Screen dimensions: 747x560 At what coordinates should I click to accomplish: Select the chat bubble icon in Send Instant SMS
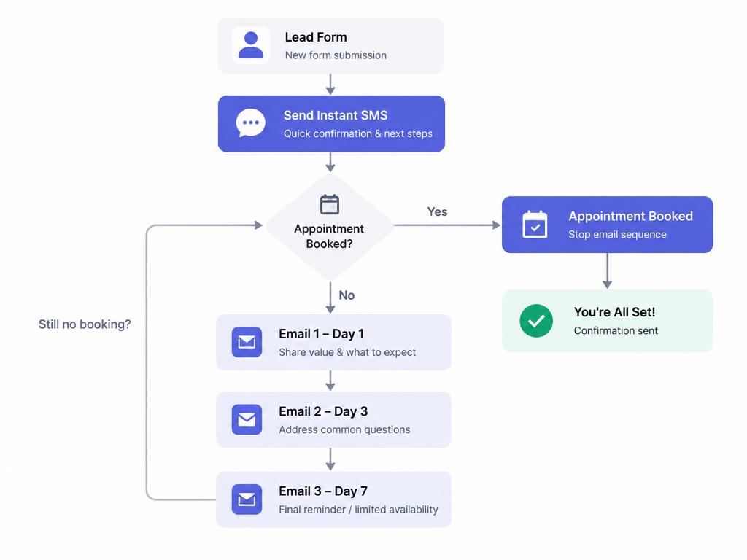(x=251, y=122)
